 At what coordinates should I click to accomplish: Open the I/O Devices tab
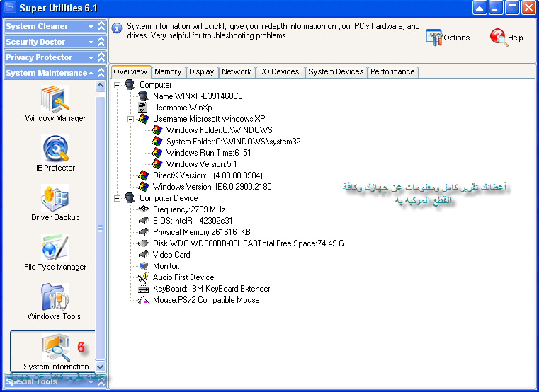pos(280,71)
